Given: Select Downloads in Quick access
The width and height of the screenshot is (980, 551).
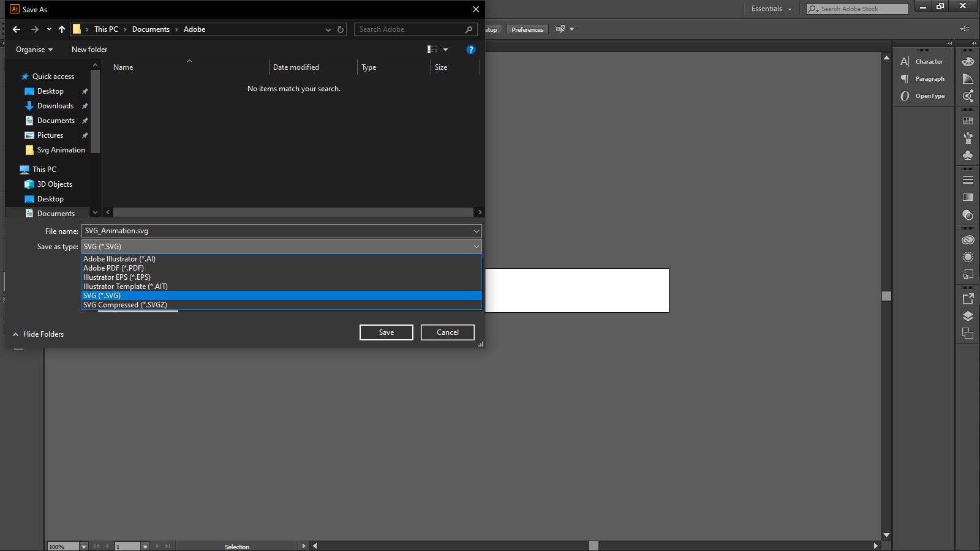Looking at the screenshot, I should (x=49, y=106).
